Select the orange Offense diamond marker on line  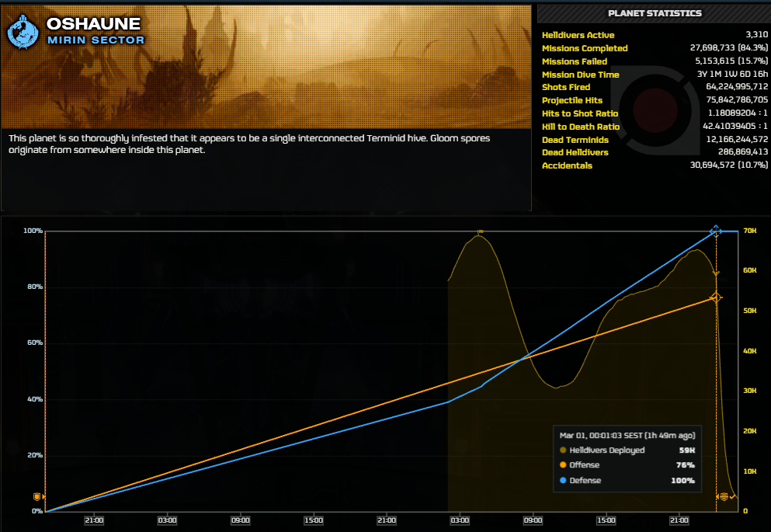pyautogui.click(x=716, y=297)
